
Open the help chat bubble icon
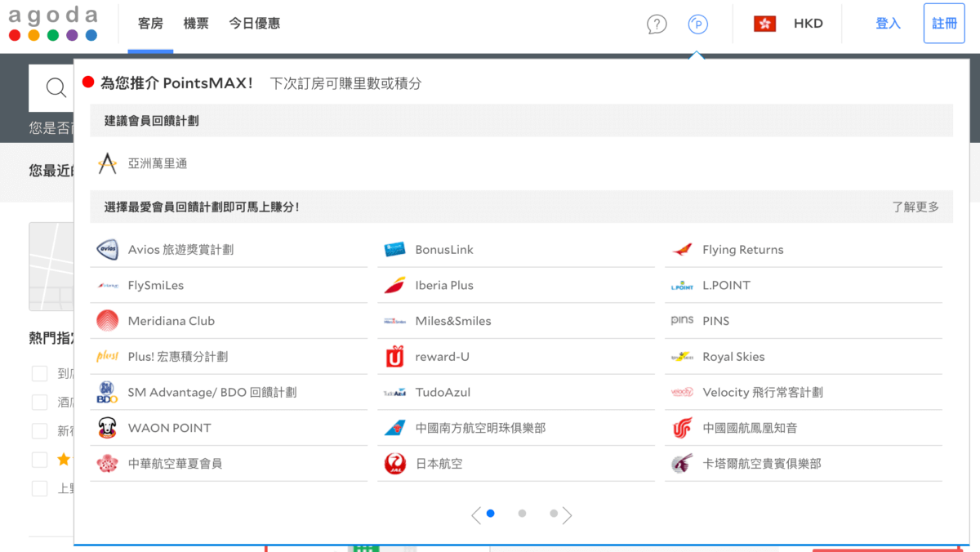tap(657, 24)
